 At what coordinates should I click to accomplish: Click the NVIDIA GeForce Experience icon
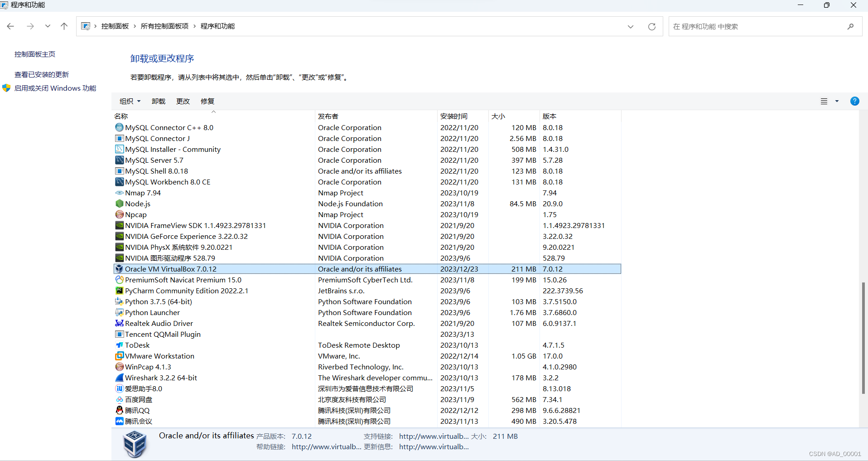coord(119,236)
